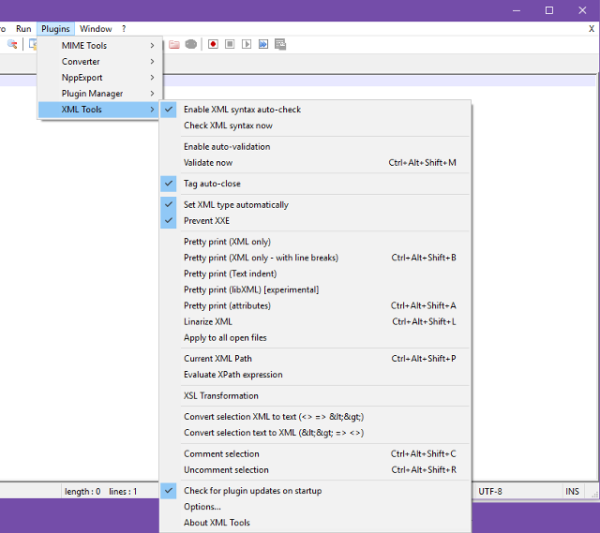Toggle Tag auto-close option

(x=212, y=184)
